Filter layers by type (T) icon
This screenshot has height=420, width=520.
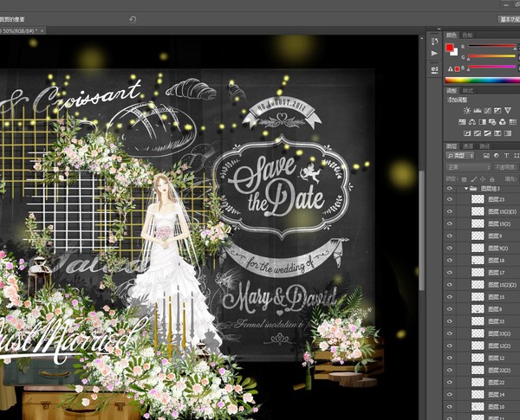pos(506,156)
